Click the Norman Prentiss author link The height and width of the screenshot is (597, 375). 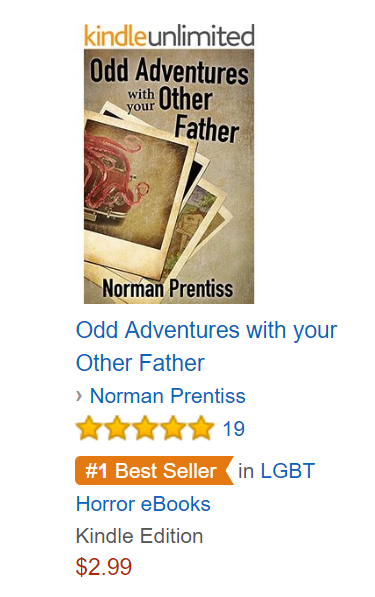(x=168, y=396)
